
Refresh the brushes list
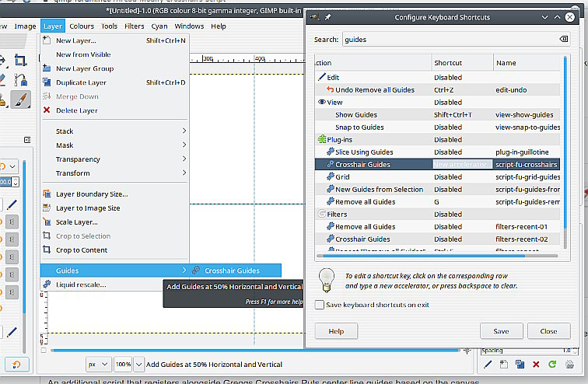pyautogui.click(x=552, y=364)
